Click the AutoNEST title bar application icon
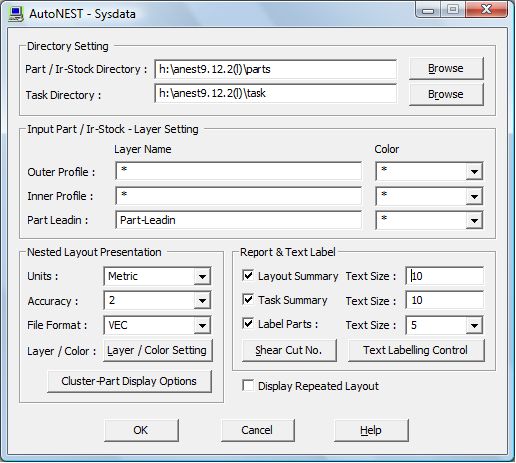This screenshot has height=463, width=516. tap(16, 14)
